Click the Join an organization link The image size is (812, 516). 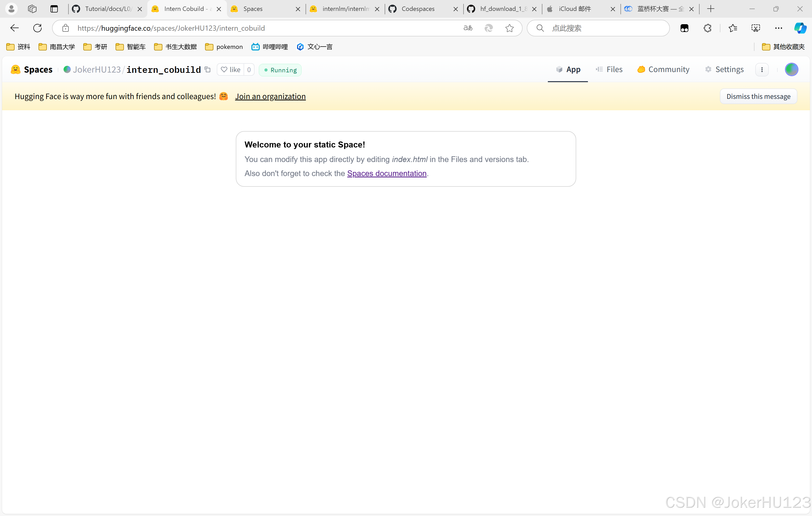(270, 96)
